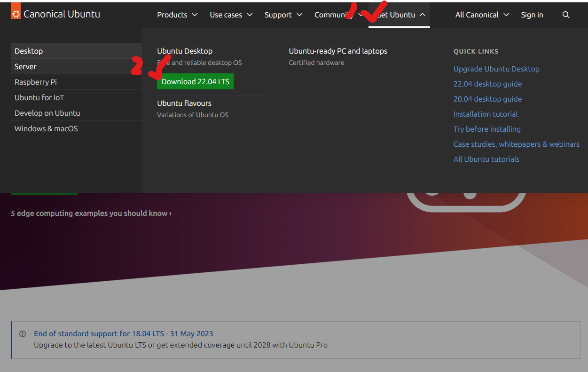Open the 20.04 desktop guide link
The image size is (588, 372).
487,99
